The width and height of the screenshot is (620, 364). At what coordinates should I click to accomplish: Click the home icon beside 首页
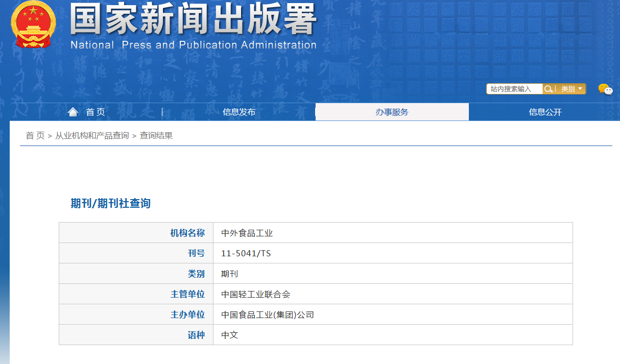click(73, 112)
